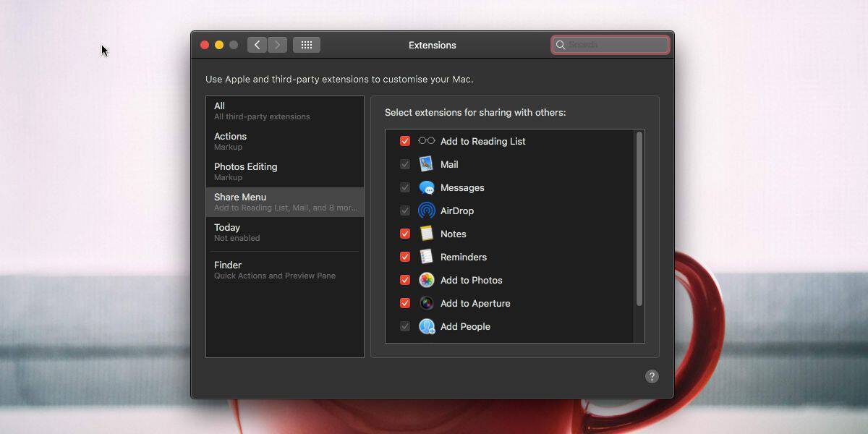Viewport: 868px width, 434px height.
Task: Click the Reminders app icon
Action: click(x=427, y=257)
